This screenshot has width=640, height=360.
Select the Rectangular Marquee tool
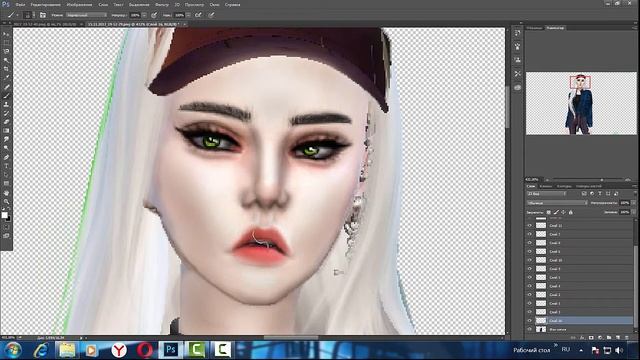[x=6, y=43]
